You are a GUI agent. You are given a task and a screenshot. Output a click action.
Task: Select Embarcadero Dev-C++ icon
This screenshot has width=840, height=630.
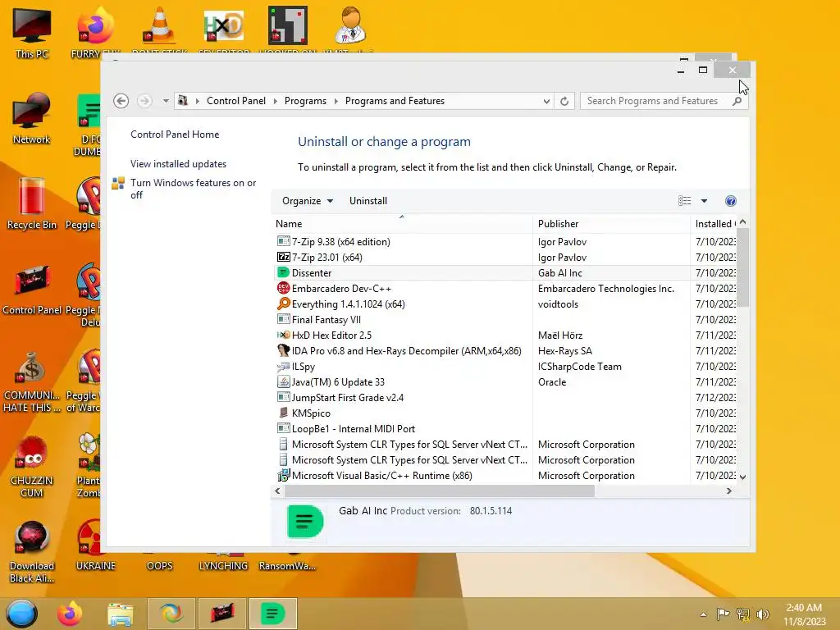point(283,288)
